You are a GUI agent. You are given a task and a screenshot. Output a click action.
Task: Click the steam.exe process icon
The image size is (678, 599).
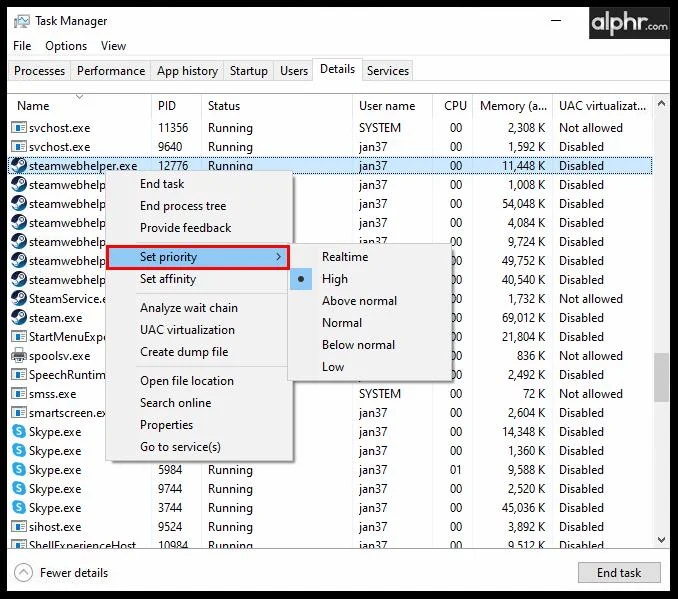point(19,317)
